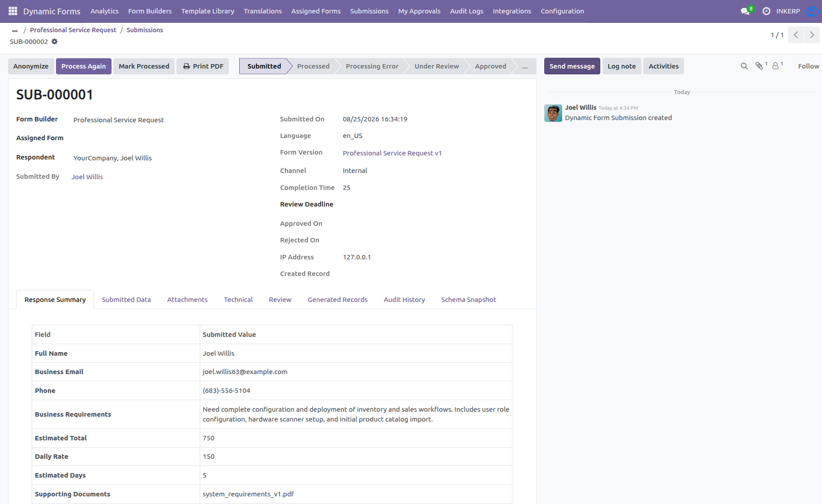Go to previous record arrow

click(796, 34)
